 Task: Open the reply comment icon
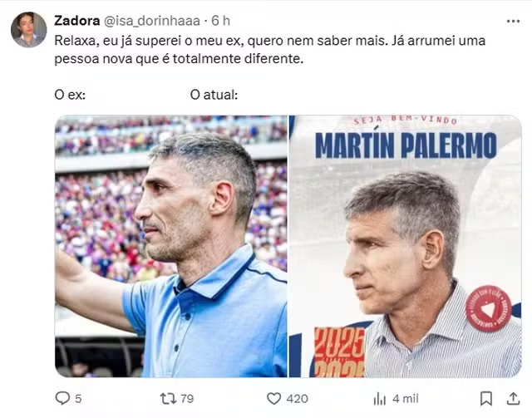(62, 398)
